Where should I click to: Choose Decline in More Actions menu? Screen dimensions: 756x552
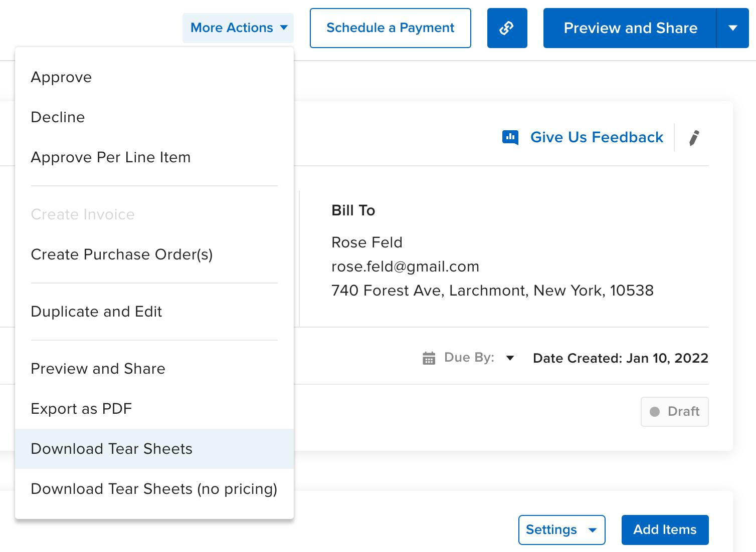(x=58, y=117)
